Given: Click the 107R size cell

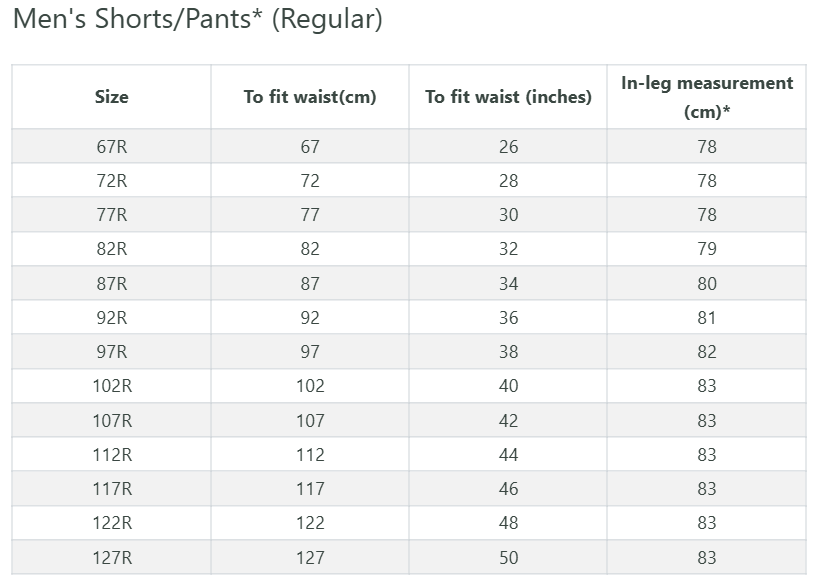Looking at the screenshot, I should [x=112, y=421].
